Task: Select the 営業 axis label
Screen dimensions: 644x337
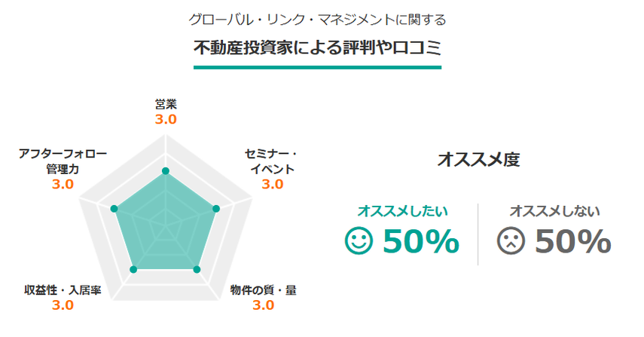Action: [x=166, y=104]
